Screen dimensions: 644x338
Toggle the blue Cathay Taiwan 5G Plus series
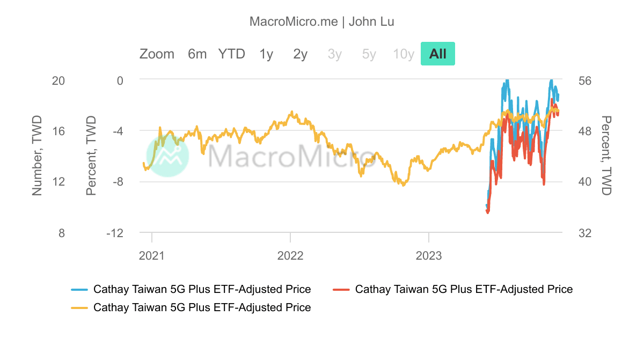[202, 289]
